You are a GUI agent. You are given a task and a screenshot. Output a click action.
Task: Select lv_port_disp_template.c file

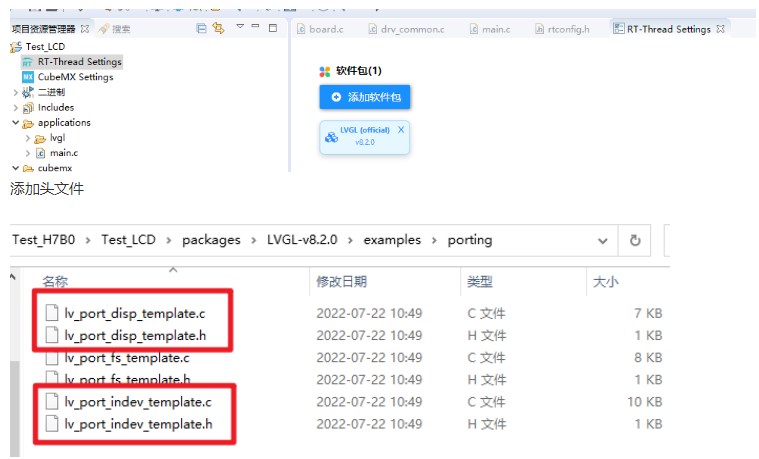click(135, 313)
